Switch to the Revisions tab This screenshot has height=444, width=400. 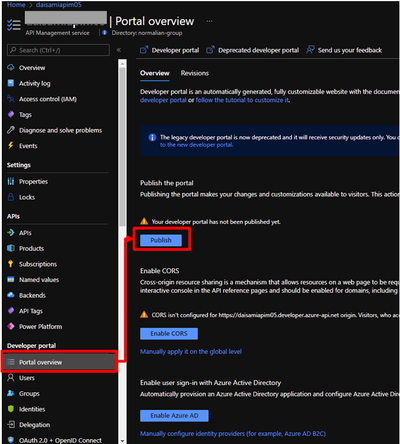195,73
